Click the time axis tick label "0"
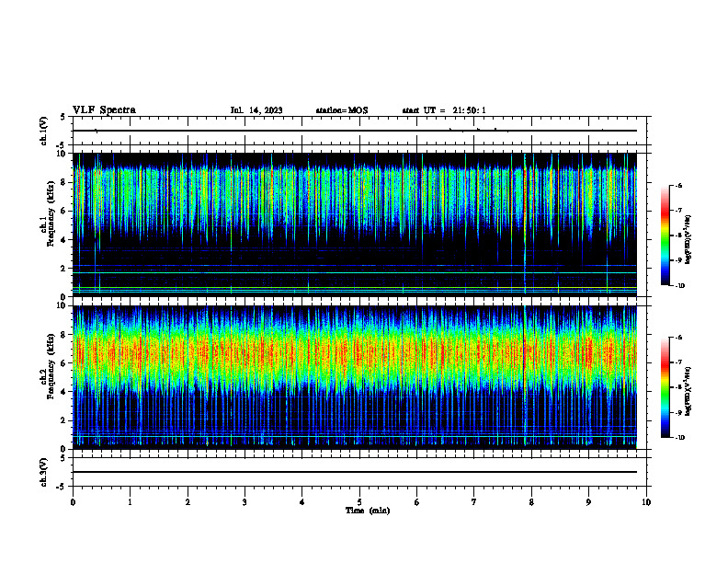The height and width of the screenshot is (563, 728). pos(73,502)
